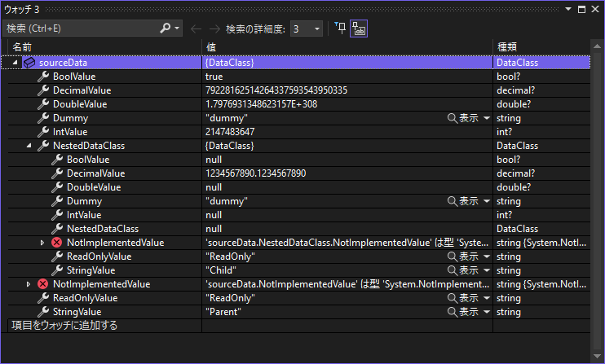Viewport: 605px width, 364px height.
Task: Click the wrench icon beside top-level BoolValue true
Action: pos(43,77)
